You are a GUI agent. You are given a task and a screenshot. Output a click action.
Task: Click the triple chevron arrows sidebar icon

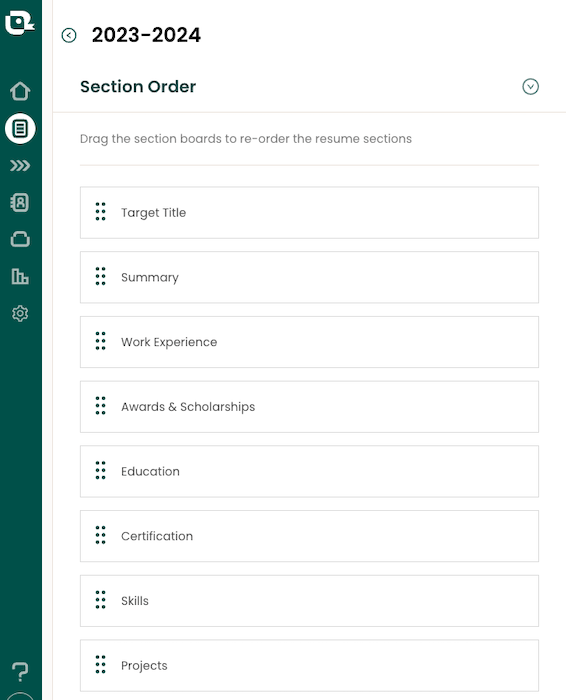(20, 166)
